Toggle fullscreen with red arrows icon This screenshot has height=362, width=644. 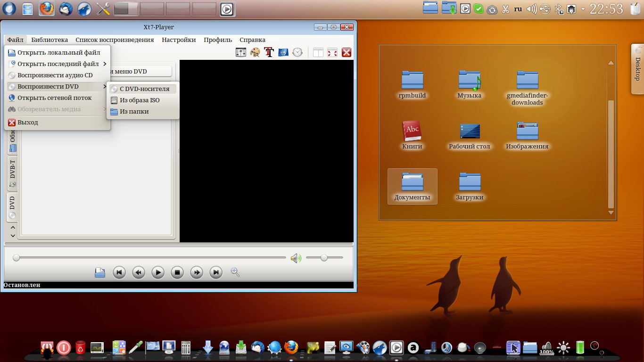(x=332, y=52)
